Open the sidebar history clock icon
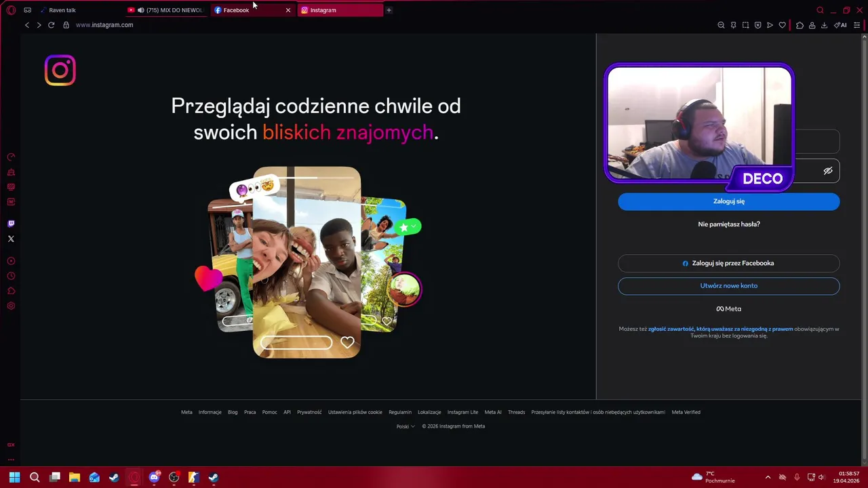The image size is (868, 488). pyautogui.click(x=11, y=276)
